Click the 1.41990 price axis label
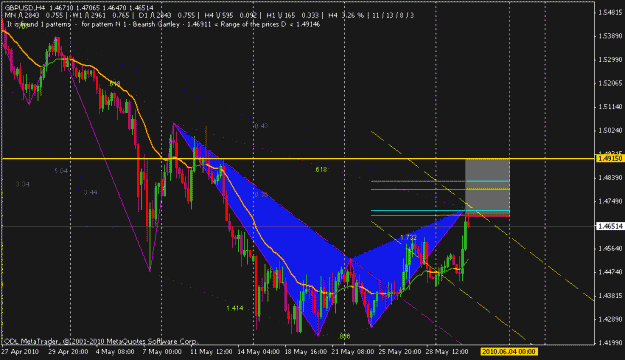The image size is (625, 360). [x=610, y=342]
